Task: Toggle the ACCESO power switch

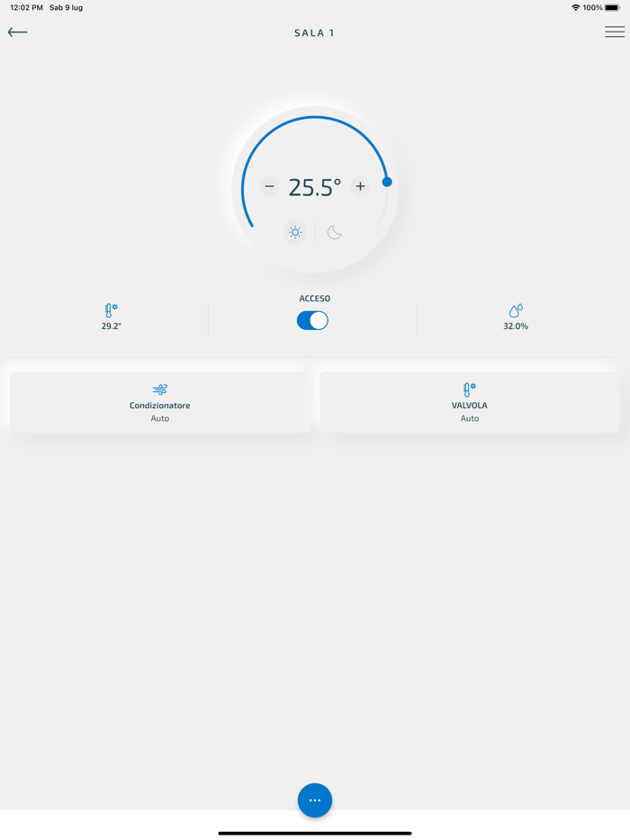Action: [312, 320]
